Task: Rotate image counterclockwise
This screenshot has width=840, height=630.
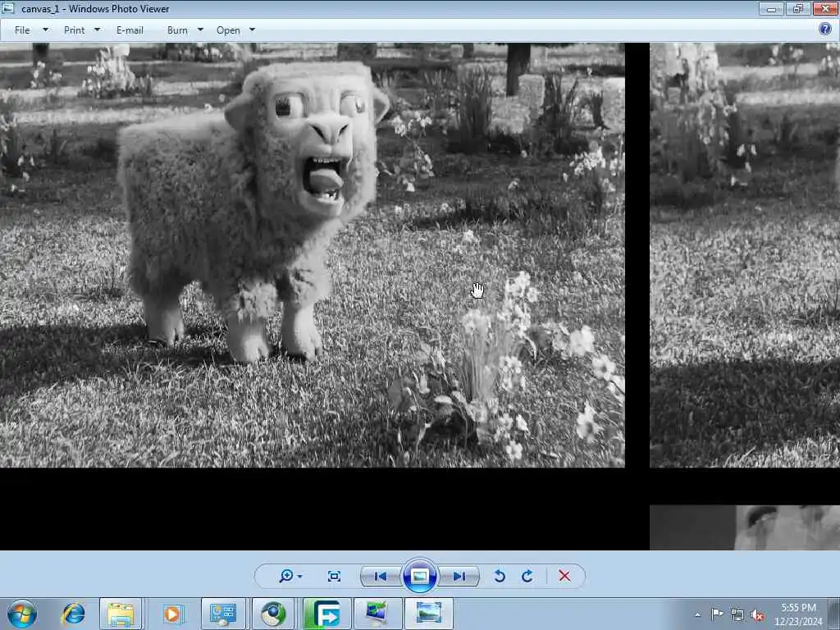Action: 500,576
